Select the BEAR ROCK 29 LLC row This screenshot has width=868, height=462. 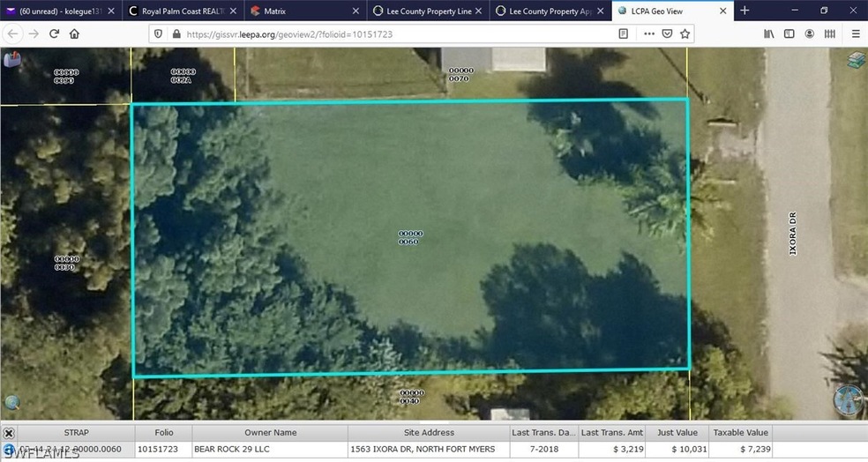(x=269, y=450)
